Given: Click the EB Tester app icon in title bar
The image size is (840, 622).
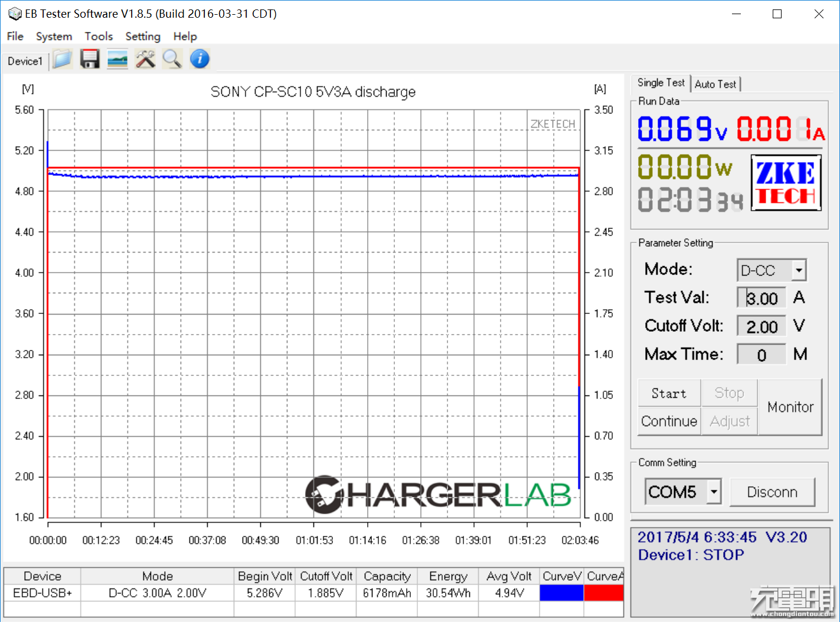Looking at the screenshot, I should (x=15, y=14).
